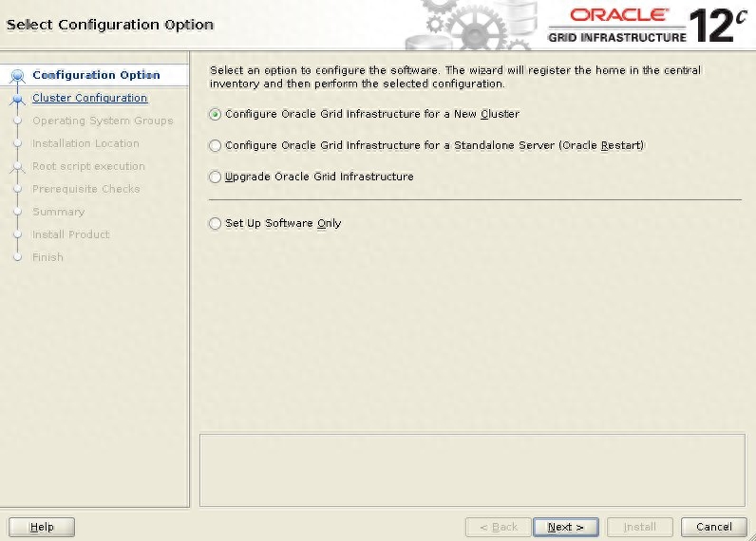Click the Cluster Configuration step marker icon
Image resolution: width=756 pixels, height=541 pixels.
(17, 99)
